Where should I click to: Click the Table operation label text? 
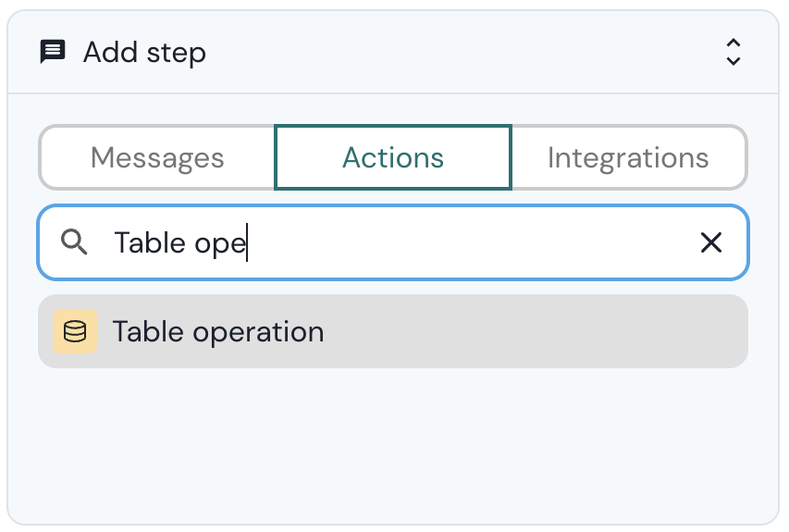218,331
